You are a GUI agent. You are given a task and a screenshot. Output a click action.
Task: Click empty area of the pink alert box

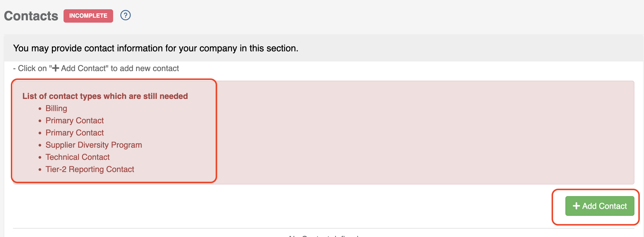(x=424, y=132)
